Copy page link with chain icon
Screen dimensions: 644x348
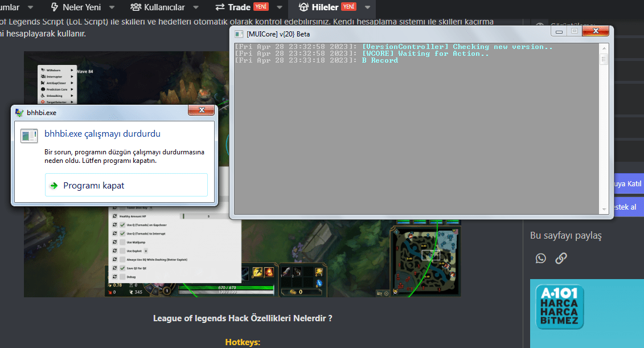tap(561, 258)
